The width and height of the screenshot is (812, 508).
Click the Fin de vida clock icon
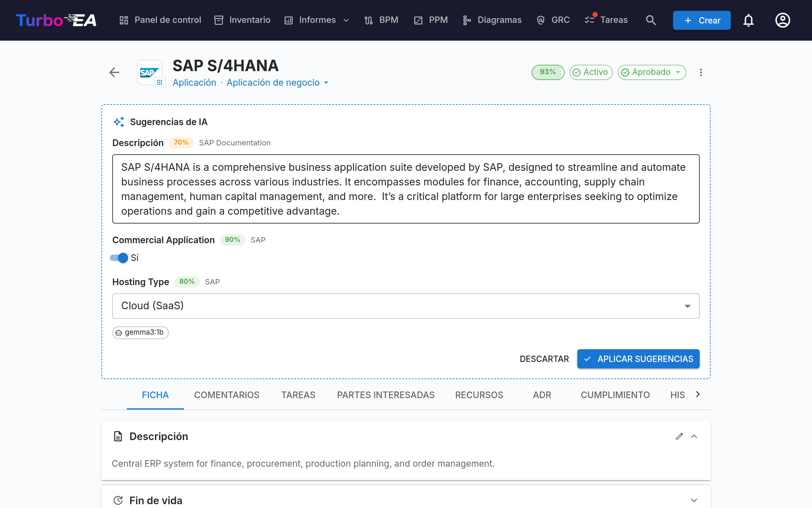(x=118, y=500)
